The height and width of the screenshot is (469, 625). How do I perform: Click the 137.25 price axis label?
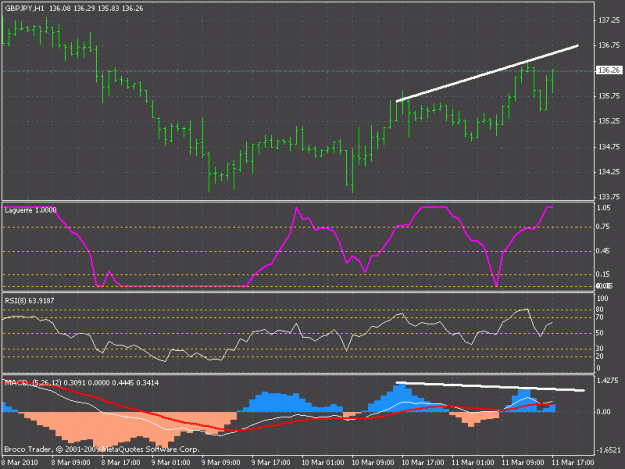[x=609, y=20]
